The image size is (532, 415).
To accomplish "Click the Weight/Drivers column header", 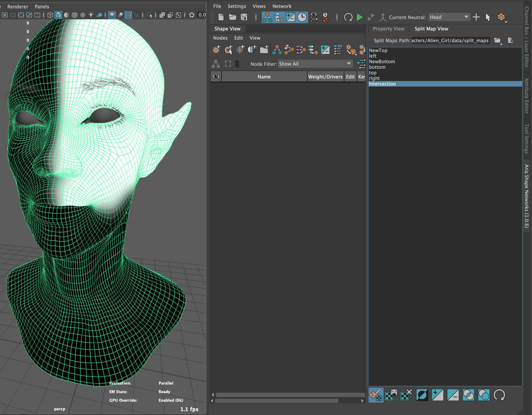I will tap(325, 77).
